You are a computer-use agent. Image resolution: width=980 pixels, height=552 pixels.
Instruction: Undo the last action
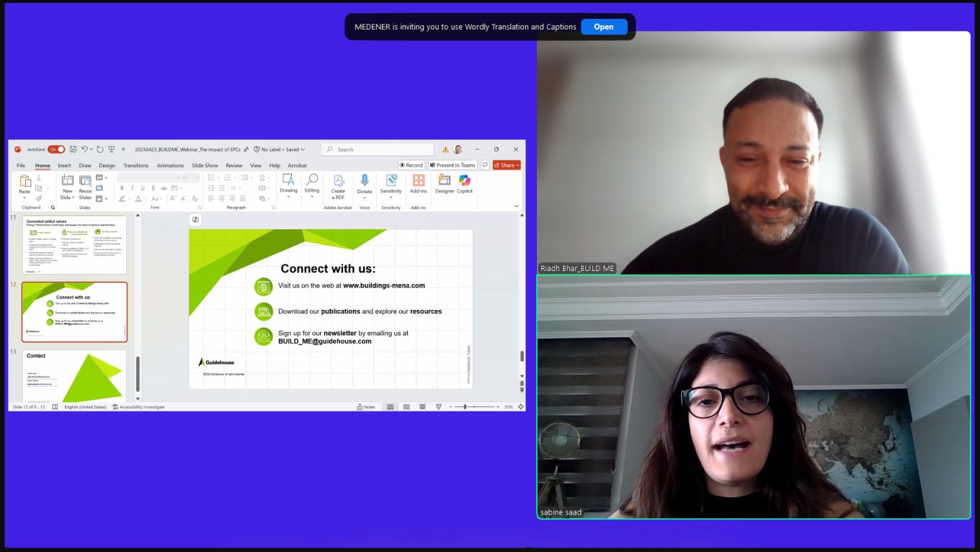(x=84, y=149)
